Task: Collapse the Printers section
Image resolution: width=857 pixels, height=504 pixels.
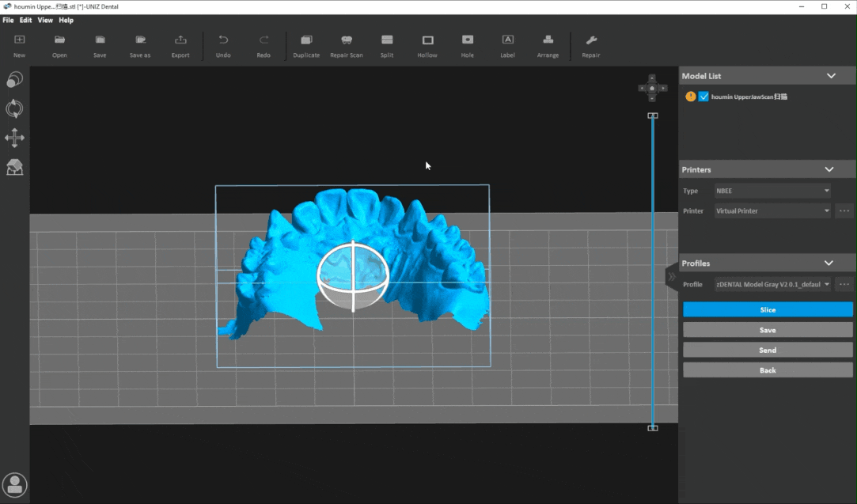Action: pos(829,169)
